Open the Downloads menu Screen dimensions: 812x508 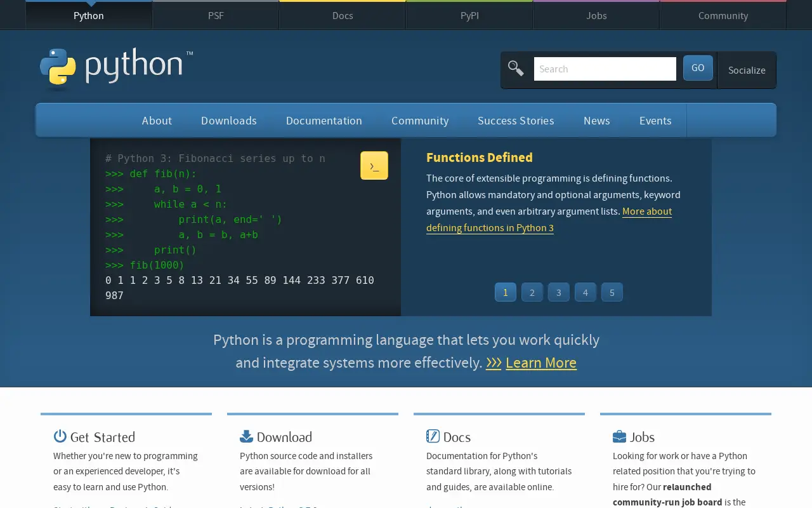coord(229,121)
